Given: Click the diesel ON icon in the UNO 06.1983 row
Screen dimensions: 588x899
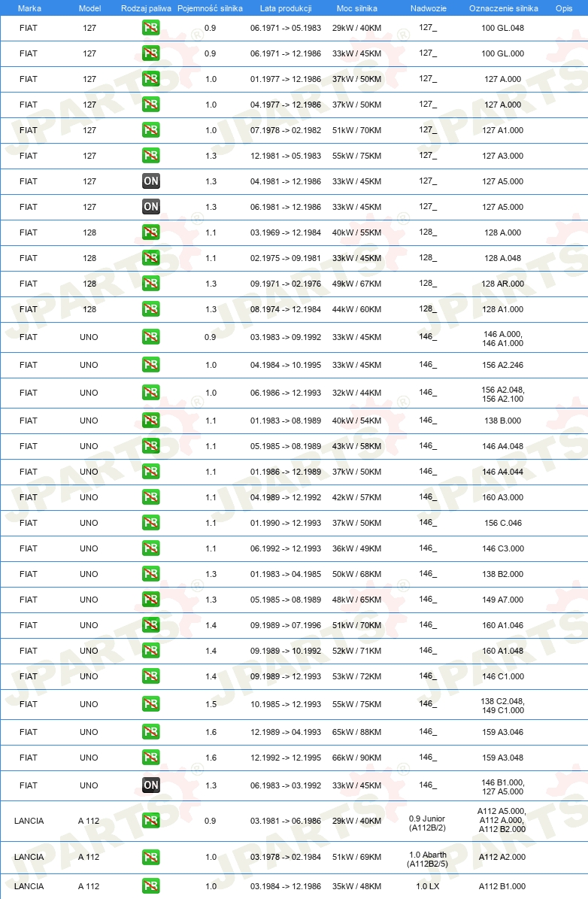Looking at the screenshot, I should tap(150, 785).
